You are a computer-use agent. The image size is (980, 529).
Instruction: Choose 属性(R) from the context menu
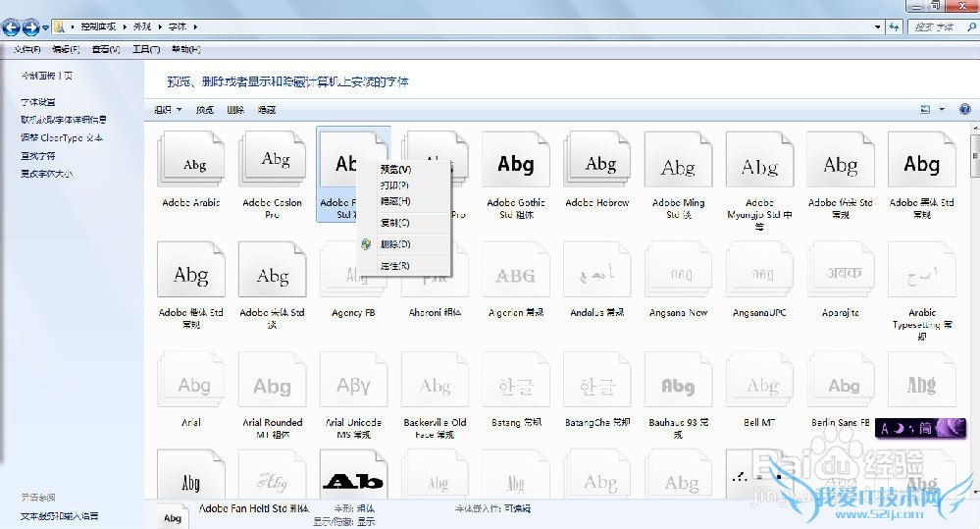pyautogui.click(x=395, y=266)
